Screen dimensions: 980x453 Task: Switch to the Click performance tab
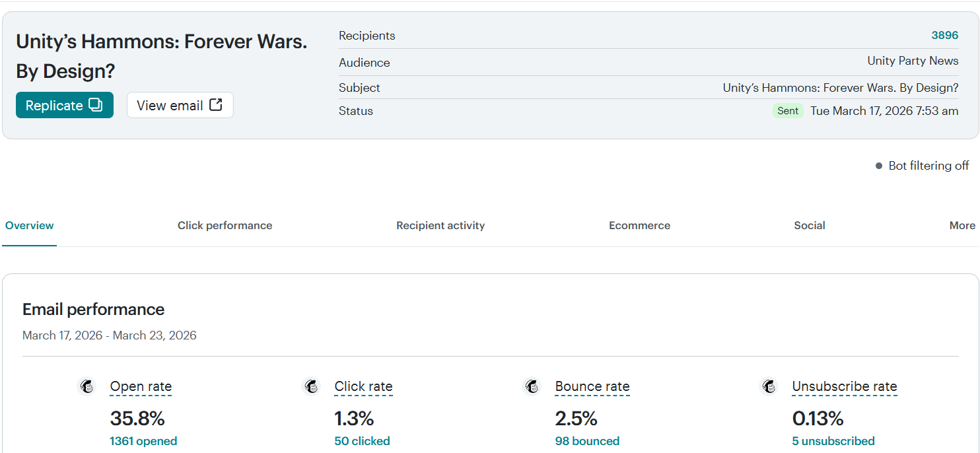(x=225, y=225)
